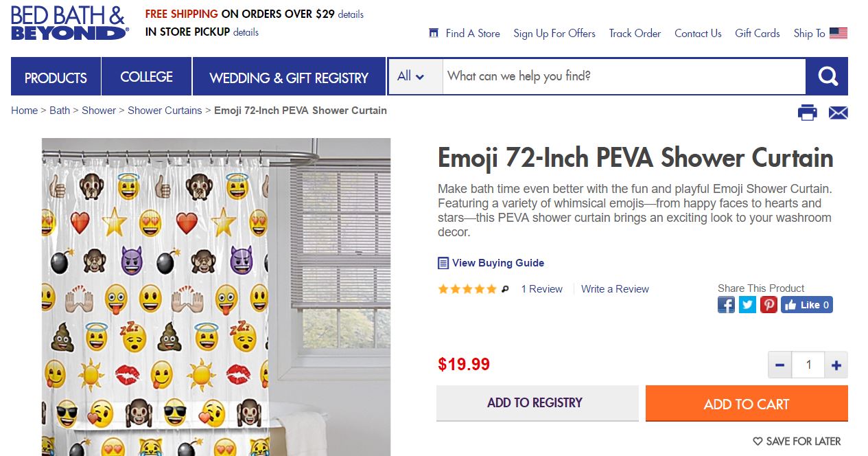The width and height of the screenshot is (868, 456).
Task: Click the US flag Ship To icon
Action: click(x=838, y=33)
